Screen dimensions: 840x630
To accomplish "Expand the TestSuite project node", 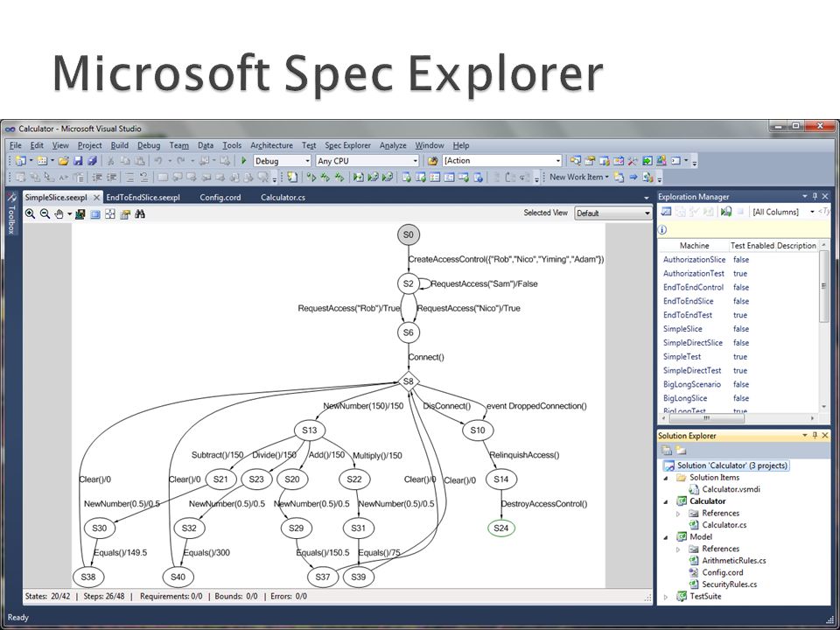I will pos(666,597).
